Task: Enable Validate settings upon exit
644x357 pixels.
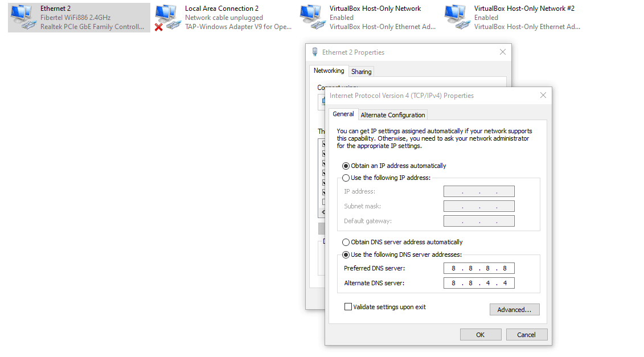Action: pos(348,306)
